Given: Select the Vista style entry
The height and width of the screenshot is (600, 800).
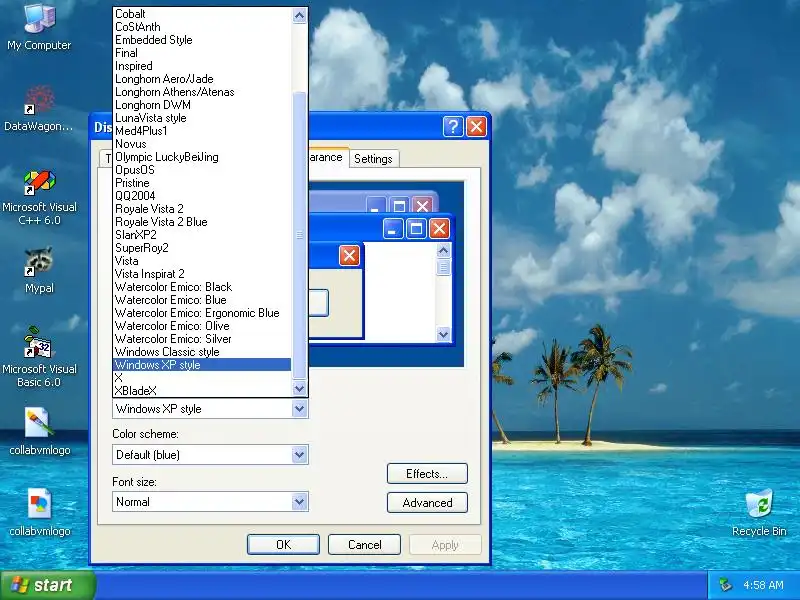Looking at the screenshot, I should [x=202, y=261].
